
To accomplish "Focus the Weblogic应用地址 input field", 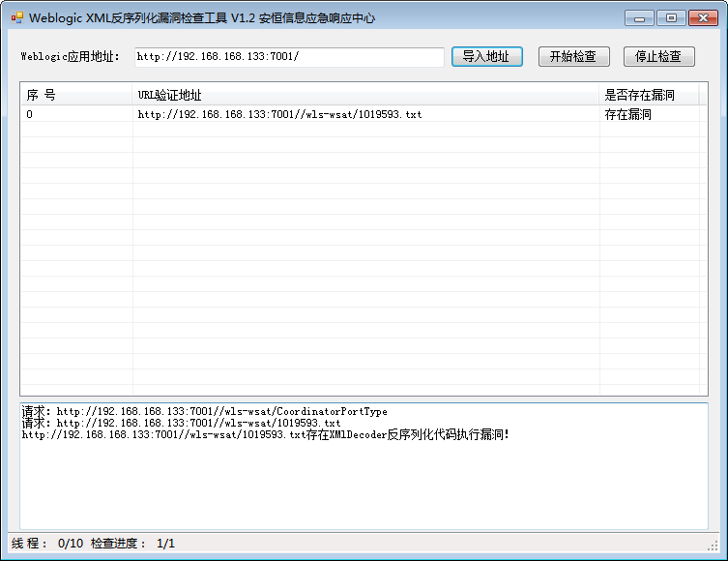I will pyautogui.click(x=289, y=57).
